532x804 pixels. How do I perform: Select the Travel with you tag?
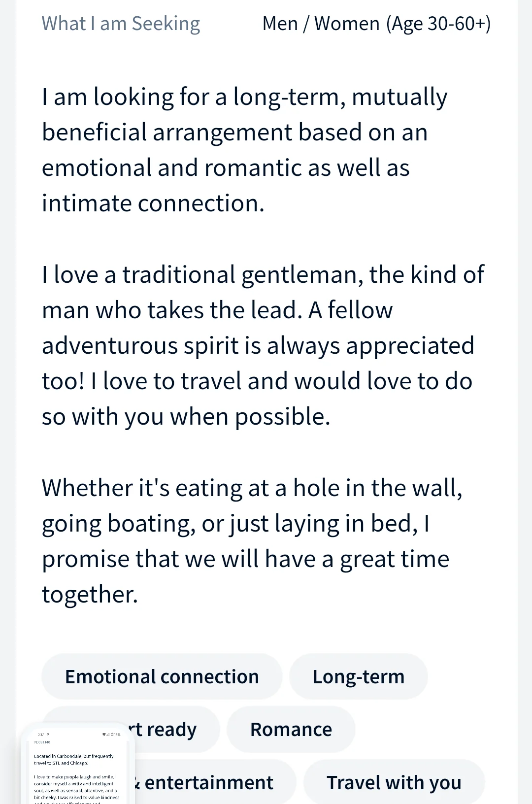[x=394, y=782]
